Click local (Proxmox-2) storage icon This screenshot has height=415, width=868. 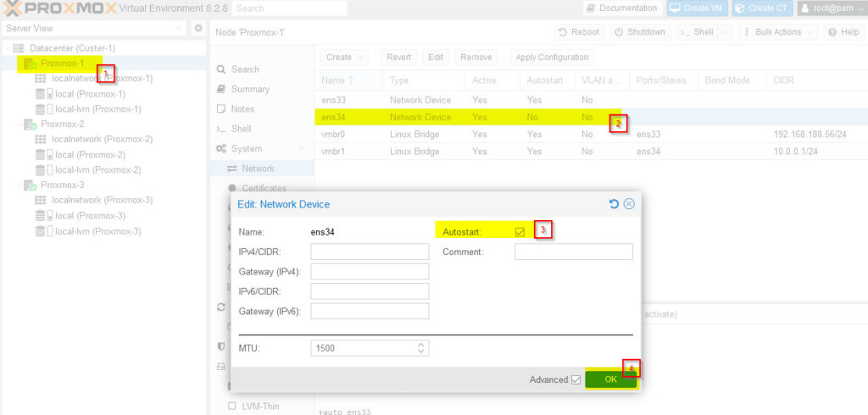(x=44, y=155)
